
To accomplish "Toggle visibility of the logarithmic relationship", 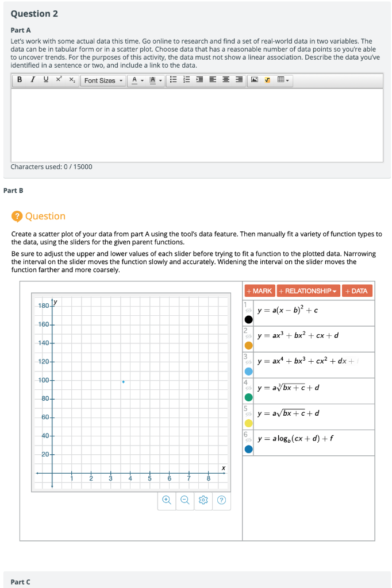I will click(x=248, y=440).
